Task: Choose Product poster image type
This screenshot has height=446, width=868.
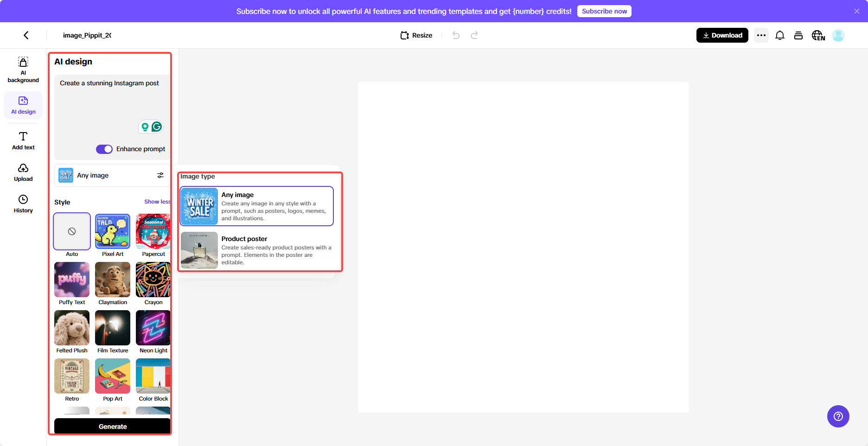Action: 257,250
